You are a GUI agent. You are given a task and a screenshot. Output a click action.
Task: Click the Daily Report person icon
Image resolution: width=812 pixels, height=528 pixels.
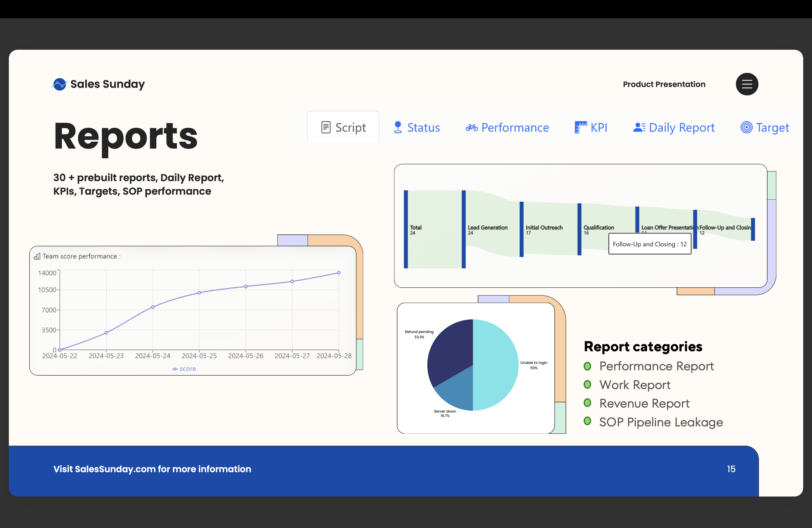click(639, 127)
